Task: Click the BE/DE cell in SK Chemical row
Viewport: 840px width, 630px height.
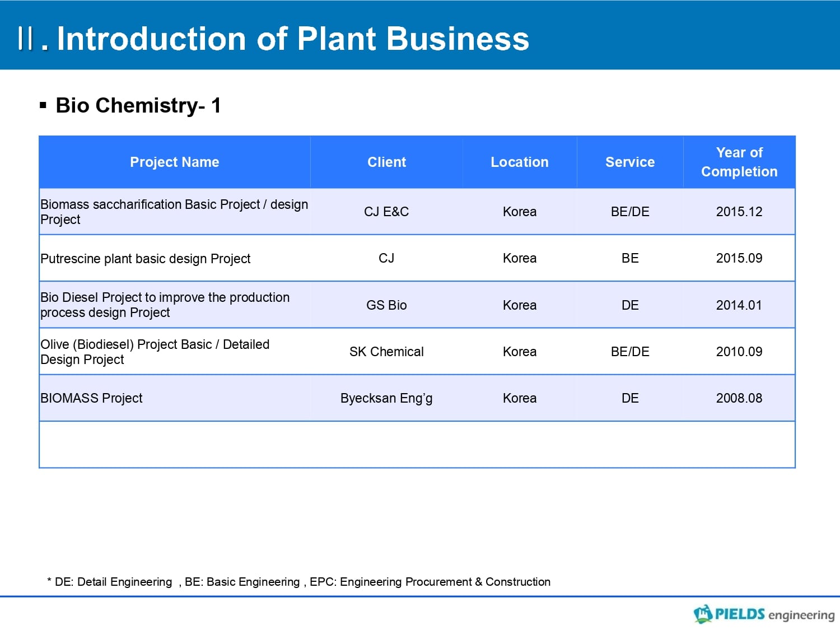Action: 630,352
